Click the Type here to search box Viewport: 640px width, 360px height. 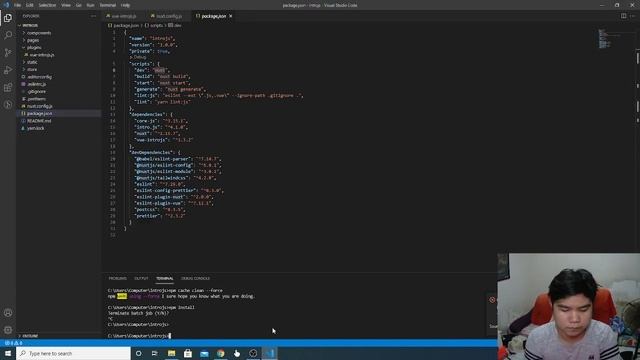pyautogui.click(x=73, y=353)
